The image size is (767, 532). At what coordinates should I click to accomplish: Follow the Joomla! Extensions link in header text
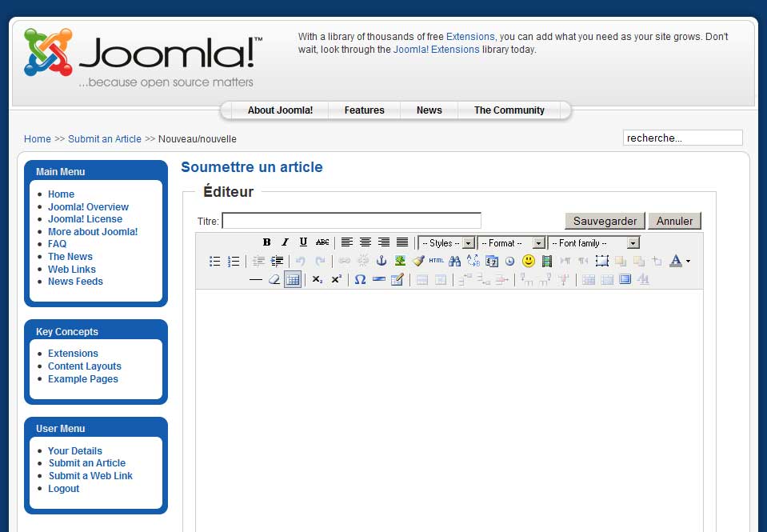click(437, 50)
